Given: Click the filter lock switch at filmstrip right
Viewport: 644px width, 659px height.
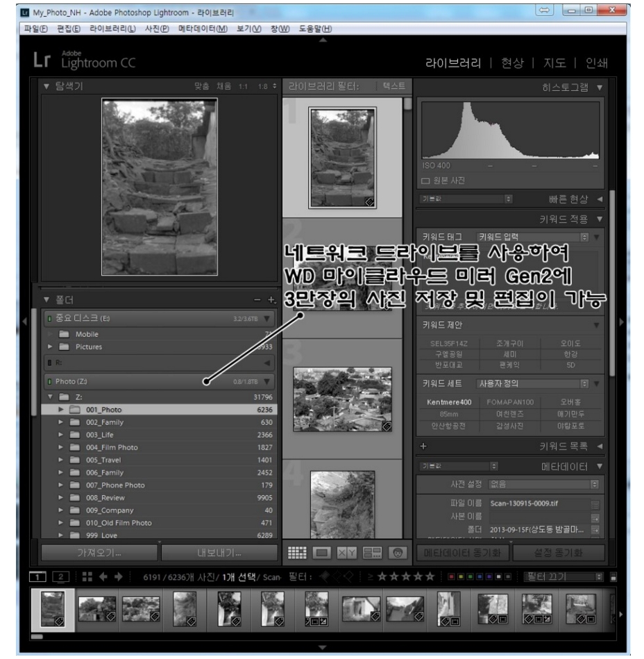Looking at the screenshot, I should (x=613, y=577).
